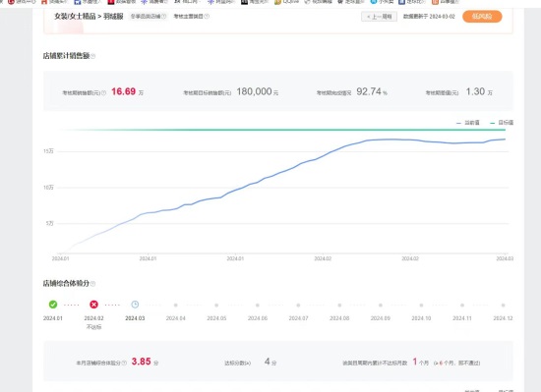This screenshot has height=392, width=541.
Task: Go to the previous period with 上一周期
Action: pos(379,17)
